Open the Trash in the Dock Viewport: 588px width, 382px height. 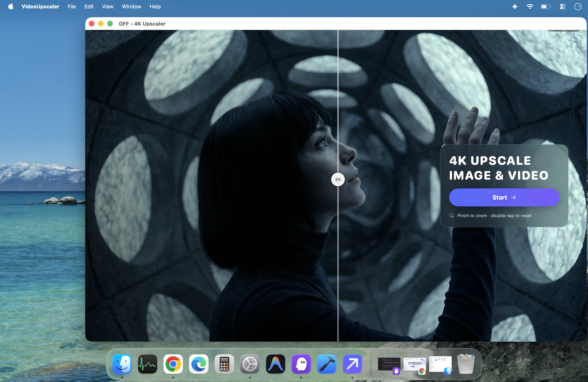pos(466,364)
